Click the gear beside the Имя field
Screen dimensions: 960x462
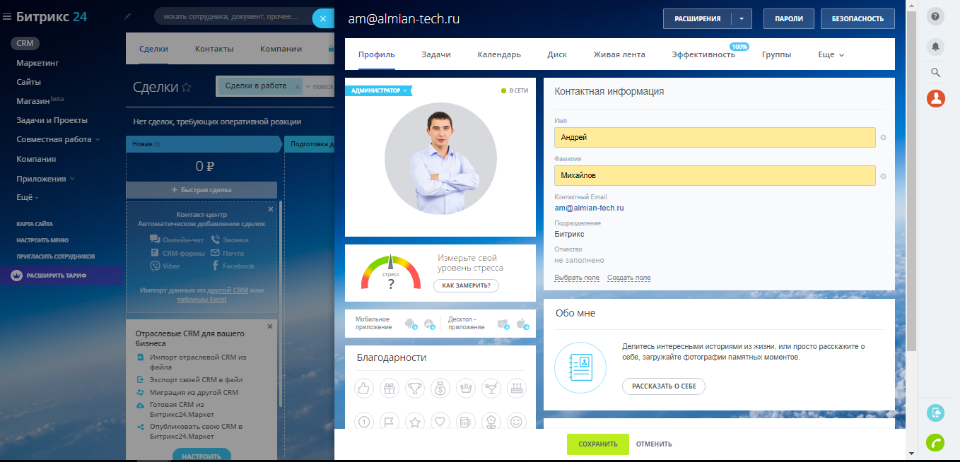(883, 138)
